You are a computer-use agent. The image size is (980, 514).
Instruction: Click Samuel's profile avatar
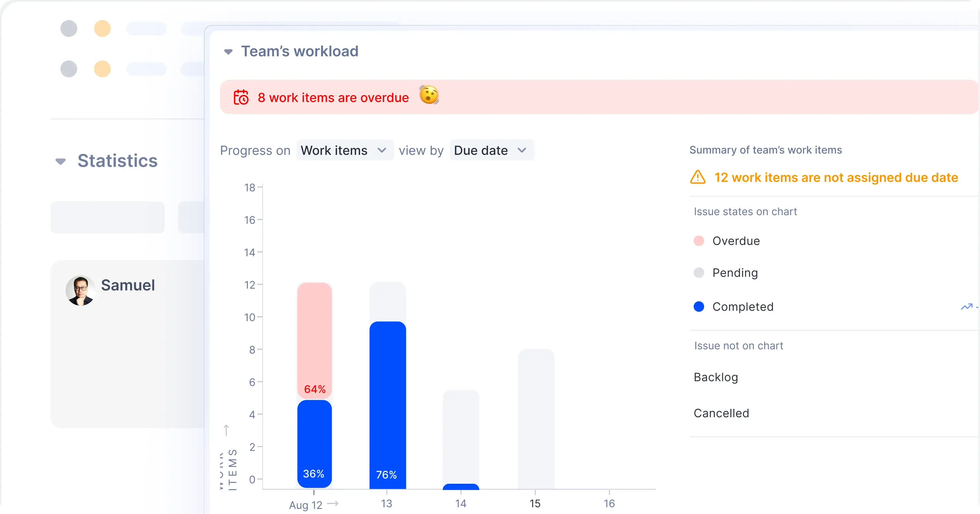(80, 290)
